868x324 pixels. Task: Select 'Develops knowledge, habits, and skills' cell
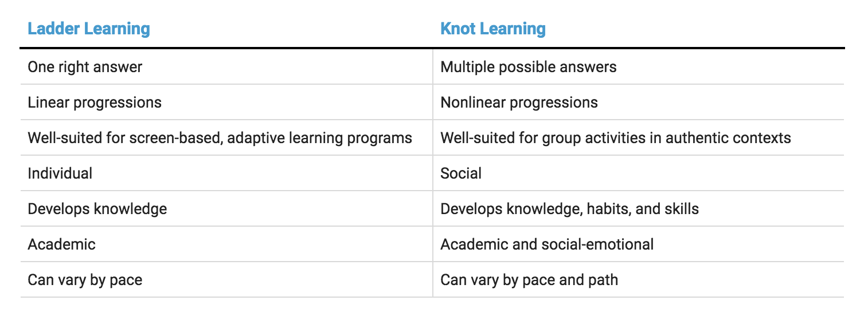click(x=638, y=208)
